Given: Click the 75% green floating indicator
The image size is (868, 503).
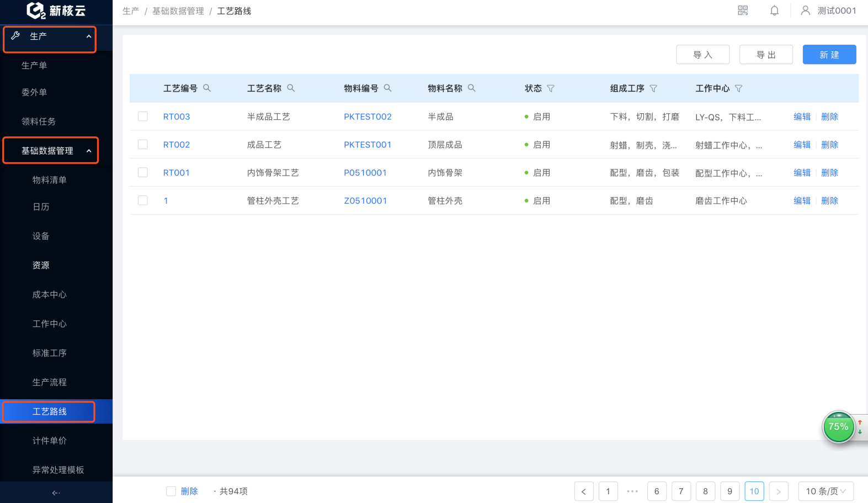Looking at the screenshot, I should 838,427.
